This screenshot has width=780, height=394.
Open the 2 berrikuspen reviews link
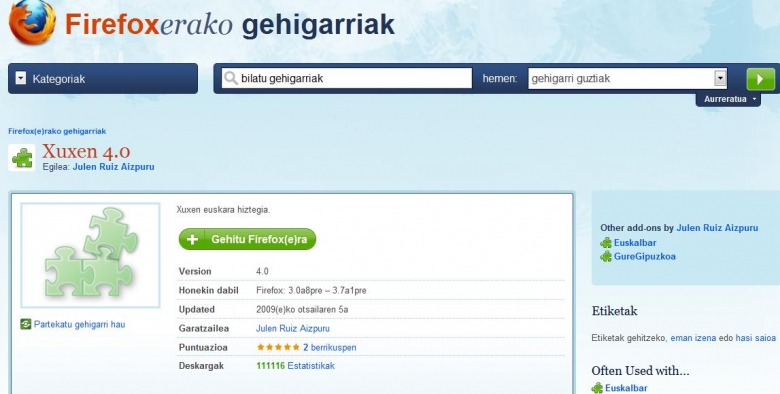point(329,347)
